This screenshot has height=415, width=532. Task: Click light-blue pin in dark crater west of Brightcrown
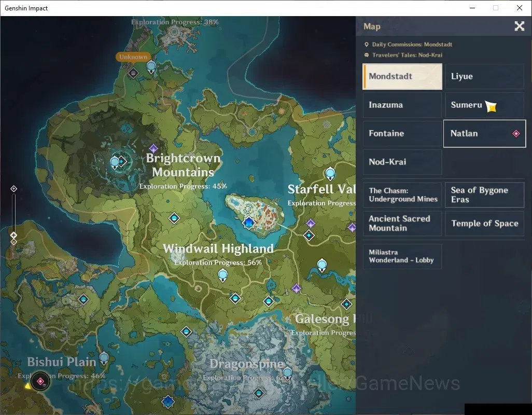[115, 163]
